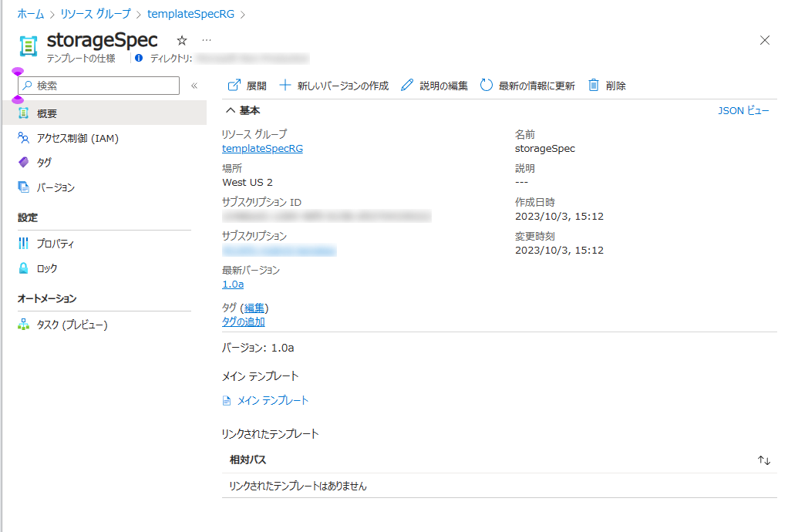Open プロパティ under 設定

pyautogui.click(x=56, y=244)
